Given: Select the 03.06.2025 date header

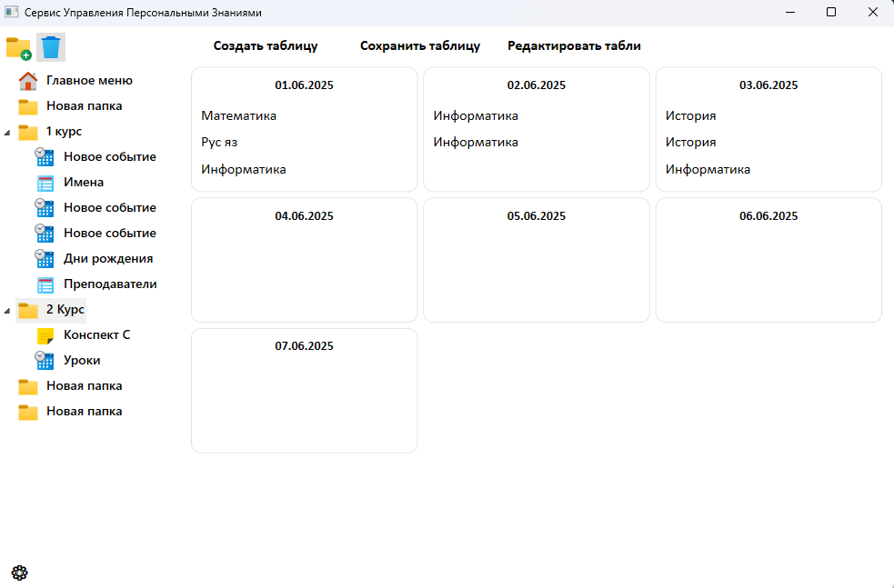Looking at the screenshot, I should [768, 85].
